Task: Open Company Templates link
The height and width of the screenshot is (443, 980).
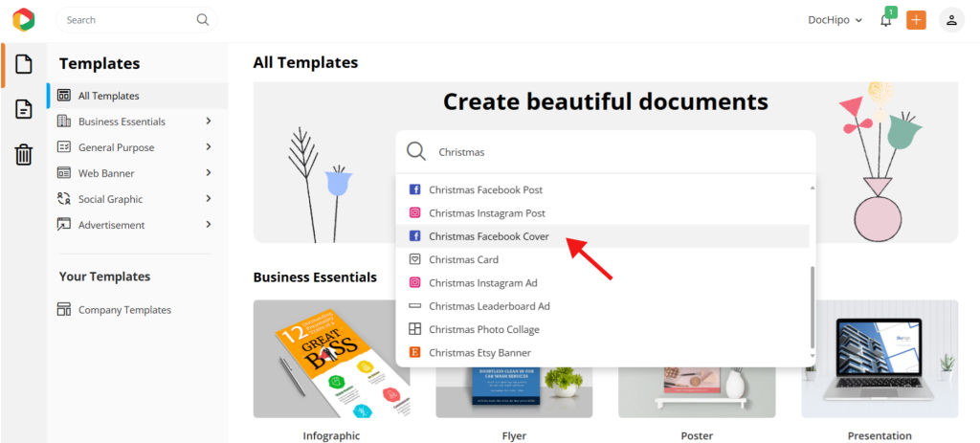Action: tap(124, 310)
